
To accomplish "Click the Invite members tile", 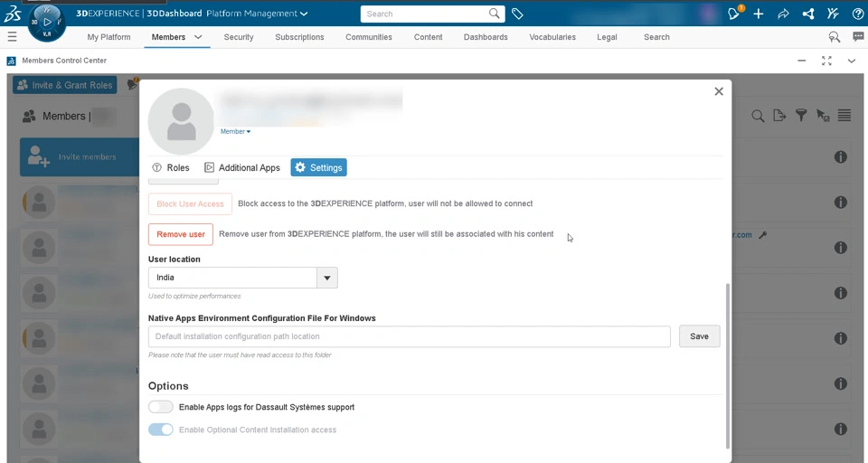I will pyautogui.click(x=80, y=156).
